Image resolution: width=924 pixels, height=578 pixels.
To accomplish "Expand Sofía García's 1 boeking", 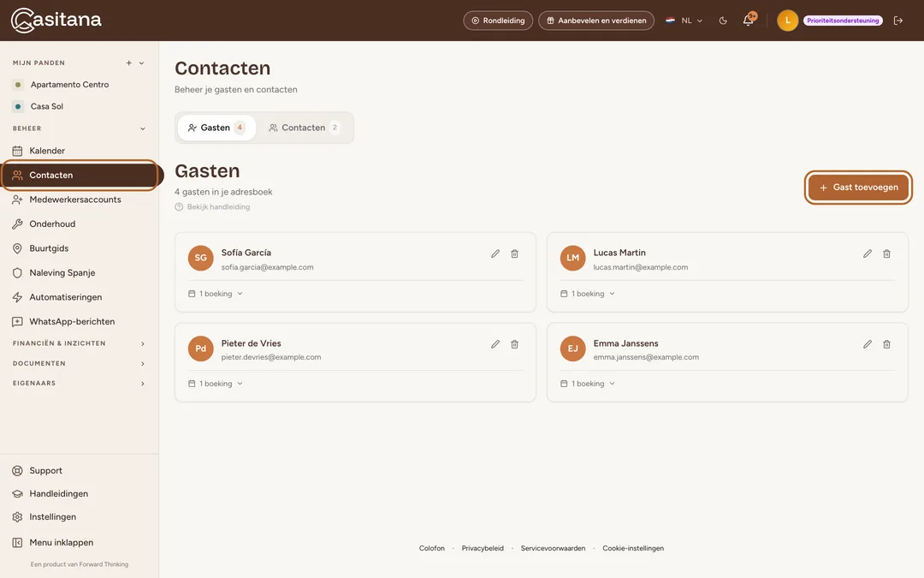I will [x=216, y=294].
